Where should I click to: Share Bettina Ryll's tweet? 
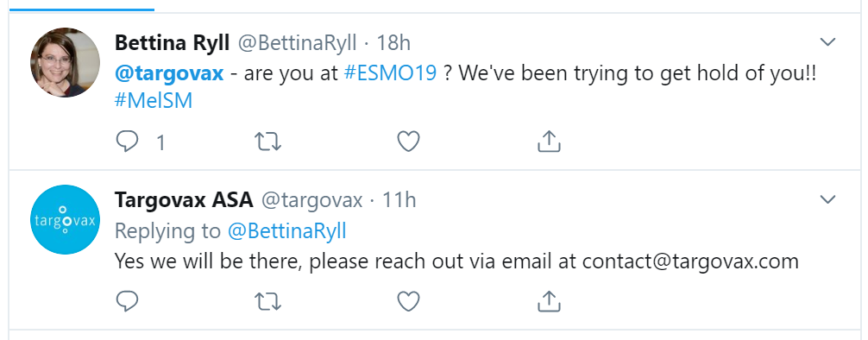click(x=549, y=142)
